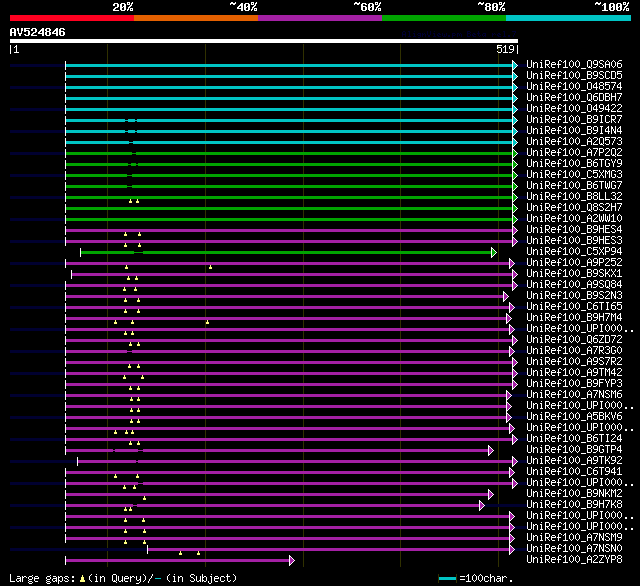The image size is (640, 586).
Task: Click the orange ~40% identity legend segment
Action: coord(196,18)
